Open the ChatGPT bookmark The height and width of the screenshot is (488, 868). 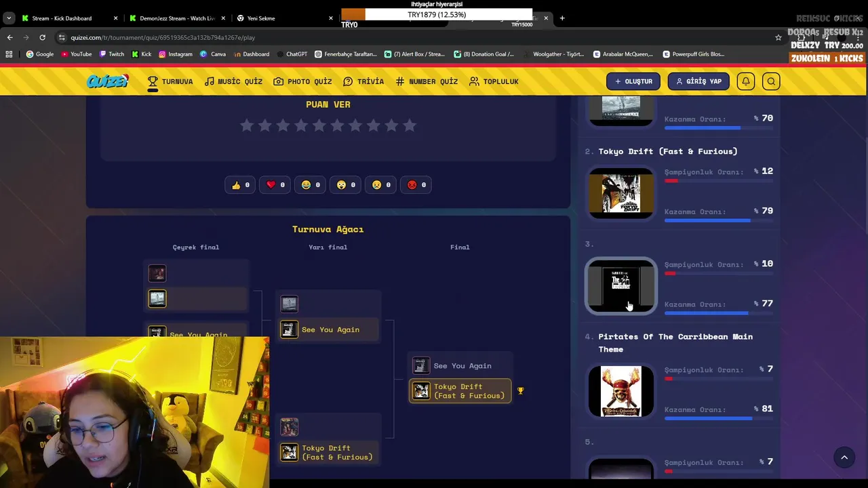tap(292, 54)
